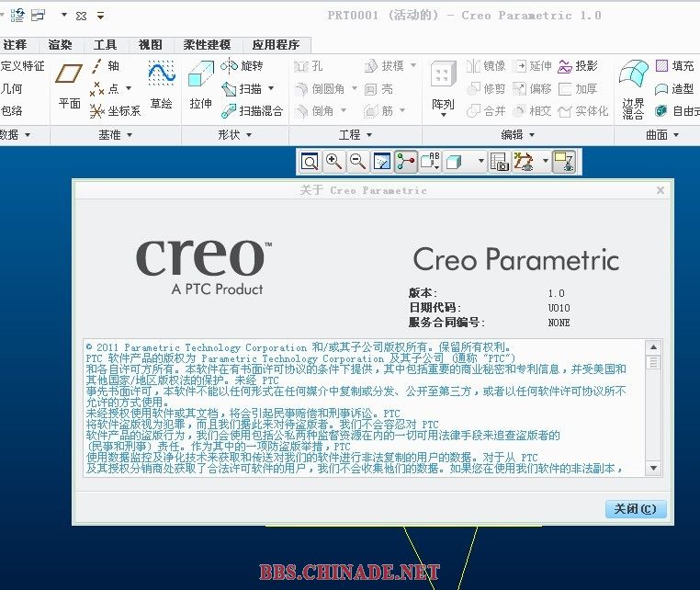Select the 柔性建模 ribbon tab

207,45
